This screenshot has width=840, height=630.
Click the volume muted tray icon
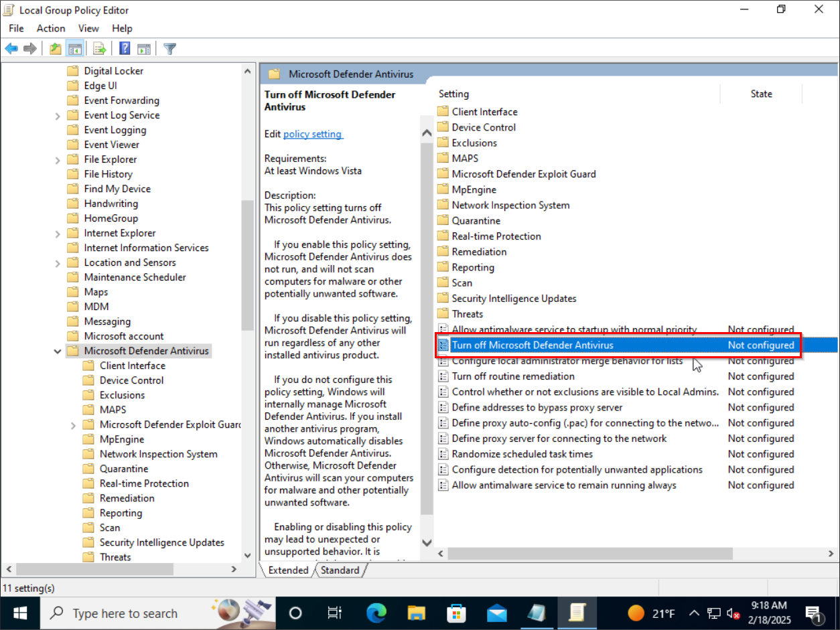point(732,613)
